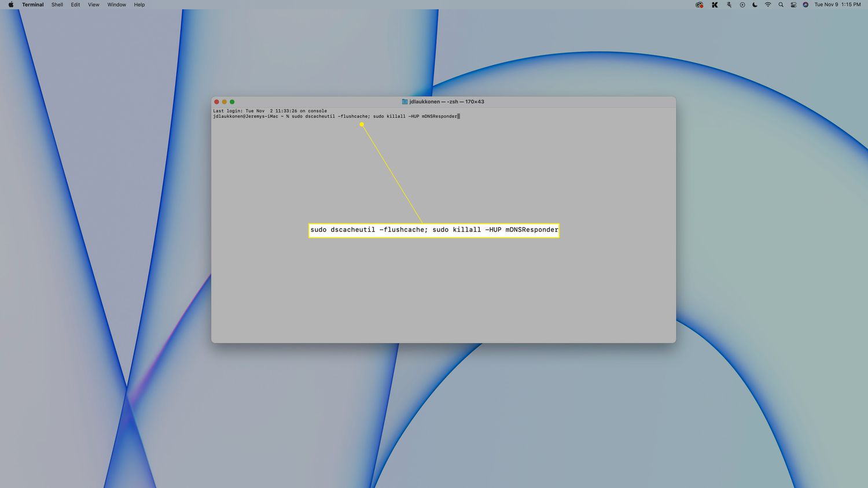This screenshot has height=488, width=868.
Task: Open the Terminal application menu
Action: point(32,5)
